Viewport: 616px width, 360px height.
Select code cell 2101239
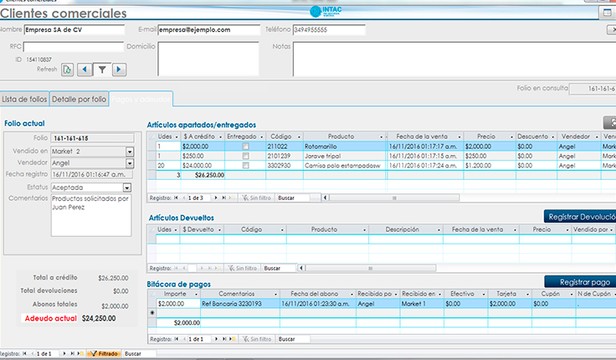point(284,156)
